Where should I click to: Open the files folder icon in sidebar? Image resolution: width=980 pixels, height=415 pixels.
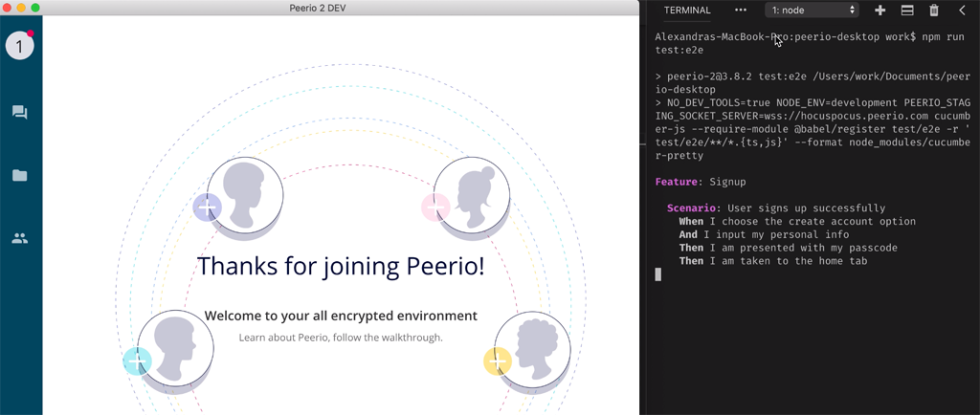(20, 175)
